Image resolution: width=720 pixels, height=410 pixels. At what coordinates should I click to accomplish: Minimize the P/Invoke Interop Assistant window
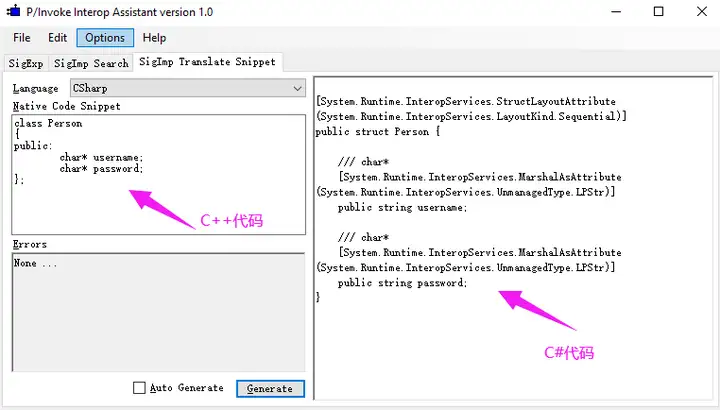616,11
